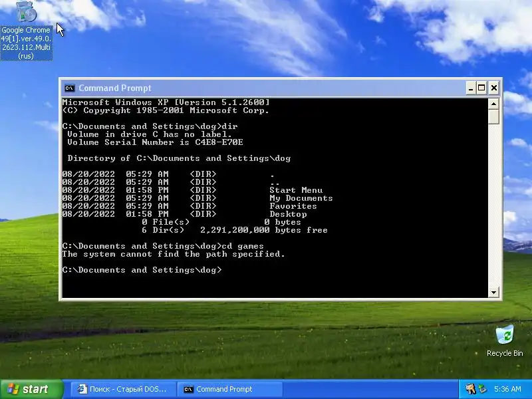The height and width of the screenshot is (399, 532).
Task: Click the Command Prompt scroll up arrow
Action: click(x=493, y=104)
